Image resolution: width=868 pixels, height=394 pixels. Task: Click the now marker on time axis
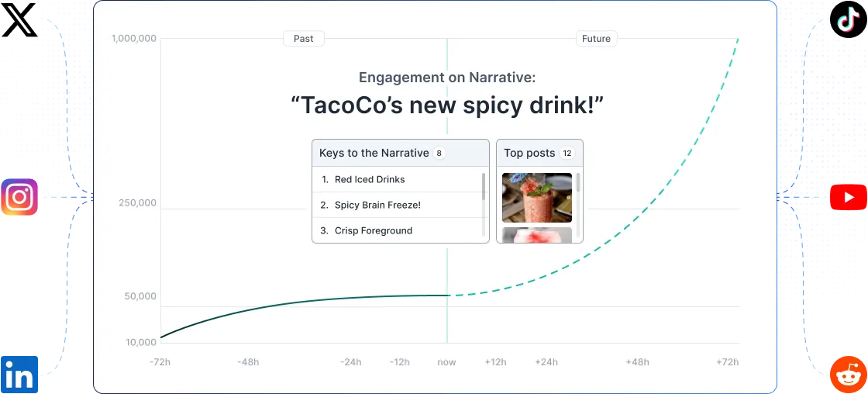click(x=446, y=362)
